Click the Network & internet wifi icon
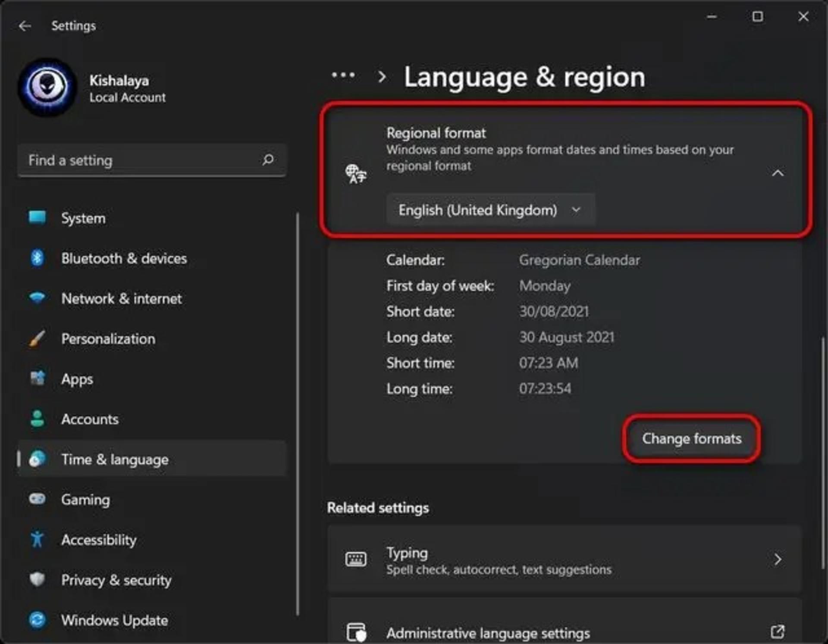Screen dimensions: 828x644 pyautogui.click(x=37, y=298)
